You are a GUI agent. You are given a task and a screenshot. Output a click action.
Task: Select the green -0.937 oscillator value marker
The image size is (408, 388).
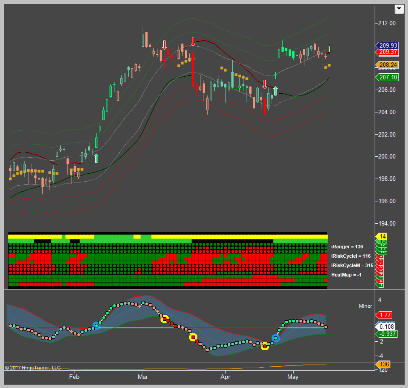387,334
